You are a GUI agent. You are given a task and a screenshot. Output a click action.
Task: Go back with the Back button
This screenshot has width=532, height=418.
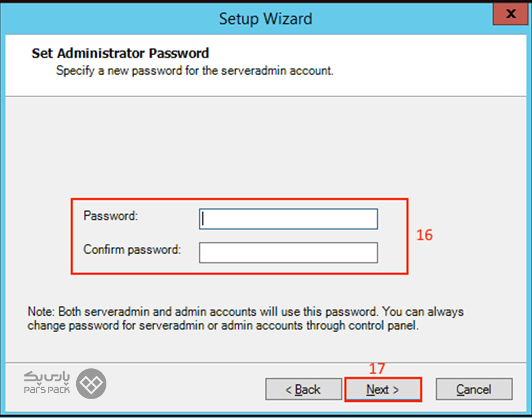click(303, 390)
